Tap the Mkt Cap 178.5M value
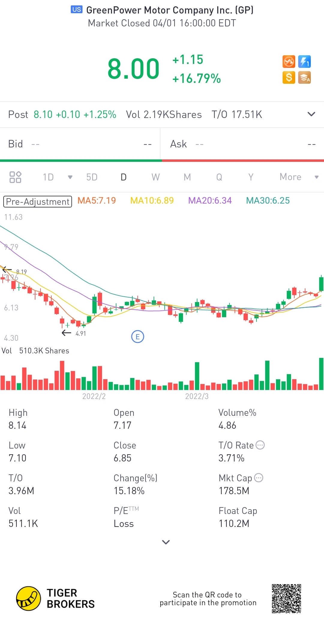The height and width of the screenshot is (644, 324). point(234,491)
